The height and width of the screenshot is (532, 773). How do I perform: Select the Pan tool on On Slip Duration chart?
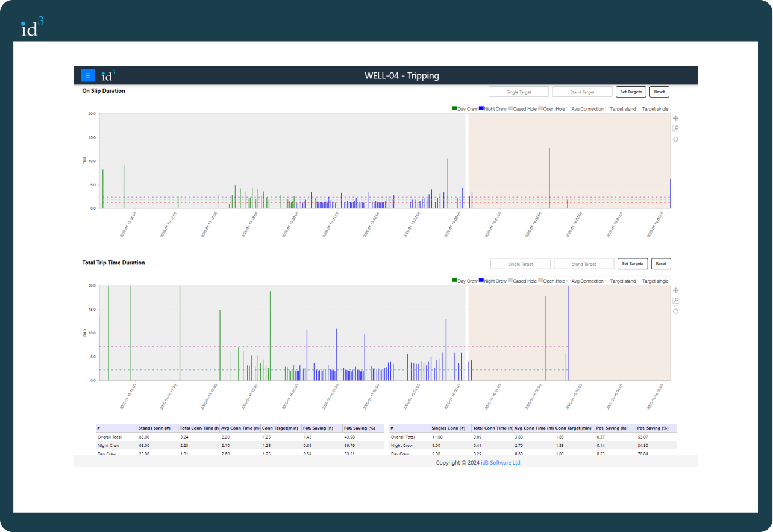(675, 119)
